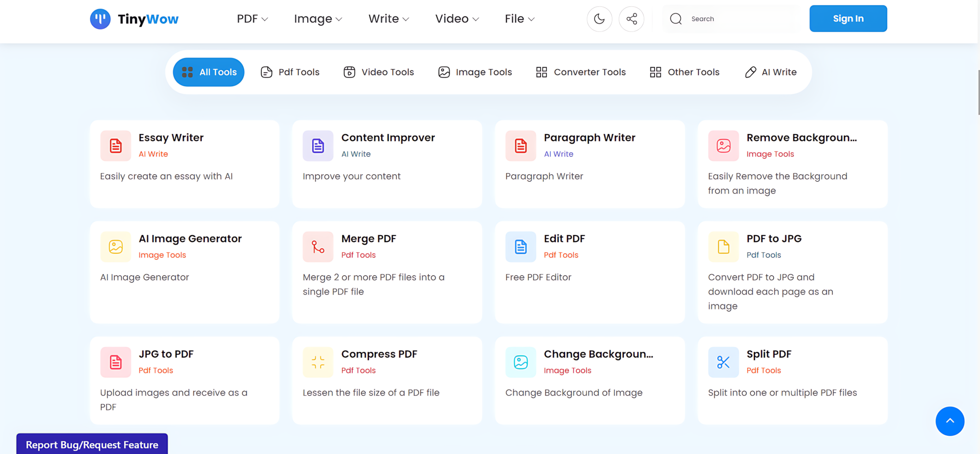The image size is (980, 454).
Task: Click the TinyWow logo icon
Action: (100, 19)
